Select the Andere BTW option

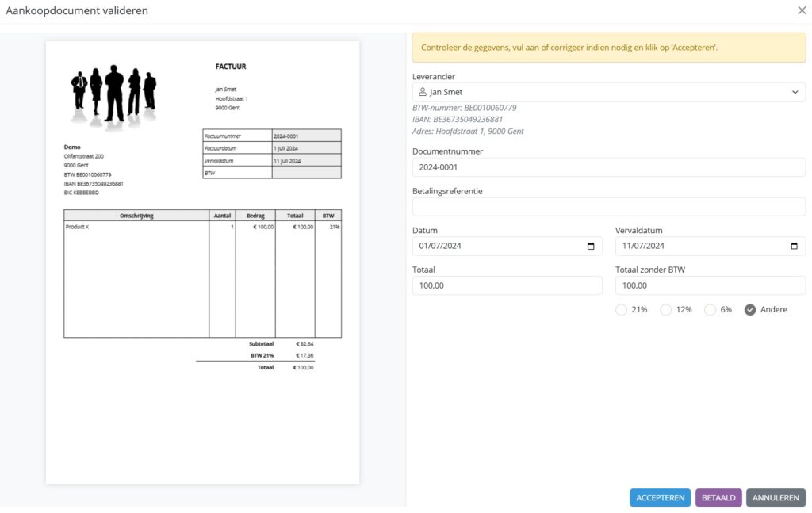point(750,310)
